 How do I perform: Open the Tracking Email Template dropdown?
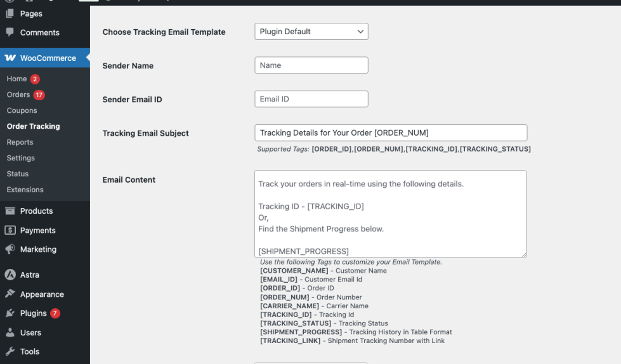(311, 32)
